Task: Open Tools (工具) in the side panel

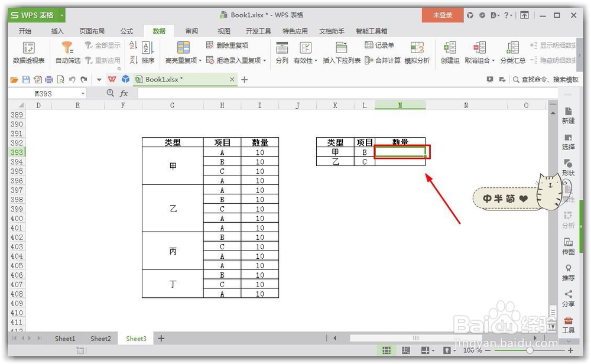Action: [568, 325]
